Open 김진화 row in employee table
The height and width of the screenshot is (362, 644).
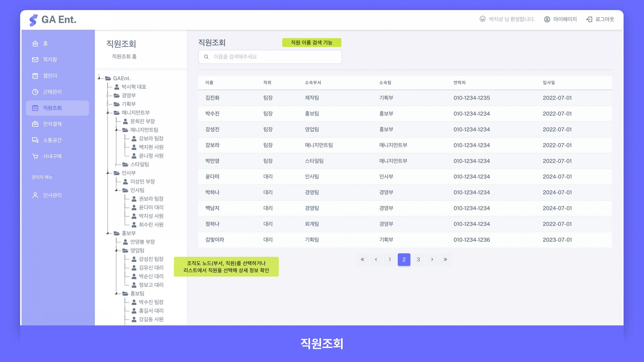[405, 98]
